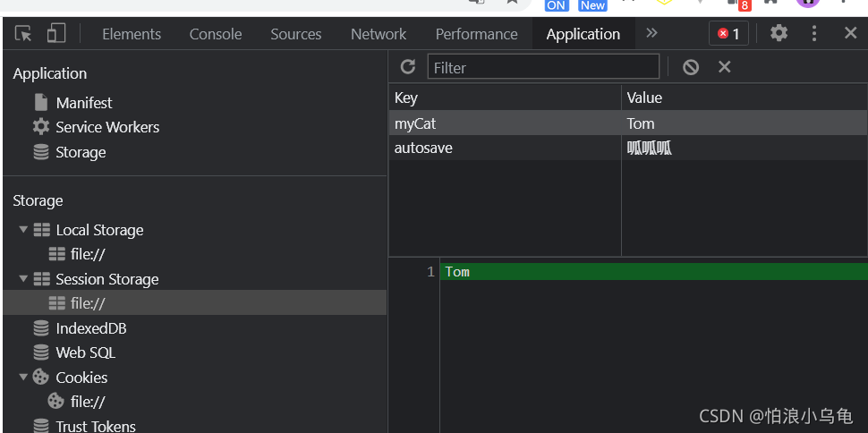Open Web SQL in the sidebar
868x433 pixels.
pyautogui.click(x=85, y=352)
